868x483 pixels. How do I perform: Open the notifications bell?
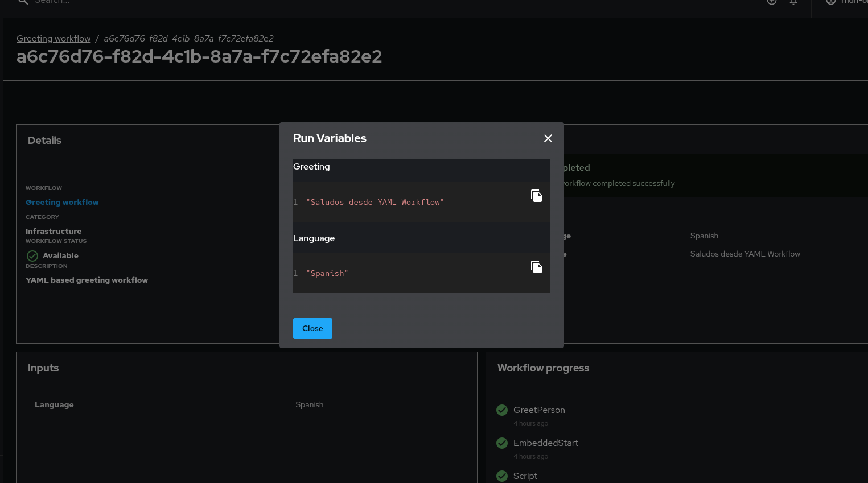pos(793,2)
